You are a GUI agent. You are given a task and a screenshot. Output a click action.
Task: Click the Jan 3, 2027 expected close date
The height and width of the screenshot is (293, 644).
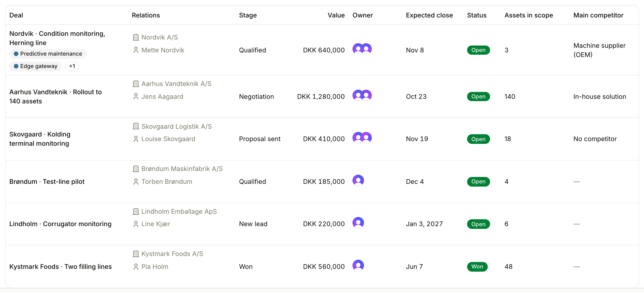(x=424, y=224)
